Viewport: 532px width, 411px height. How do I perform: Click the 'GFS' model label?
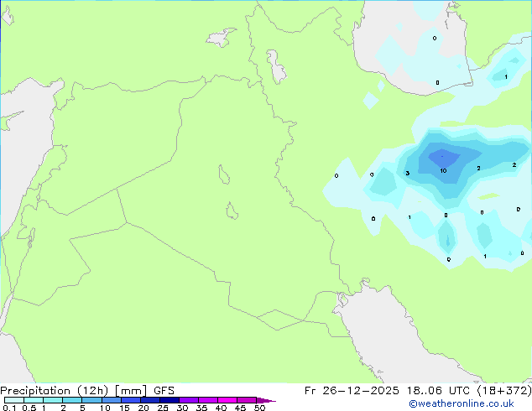click(164, 391)
